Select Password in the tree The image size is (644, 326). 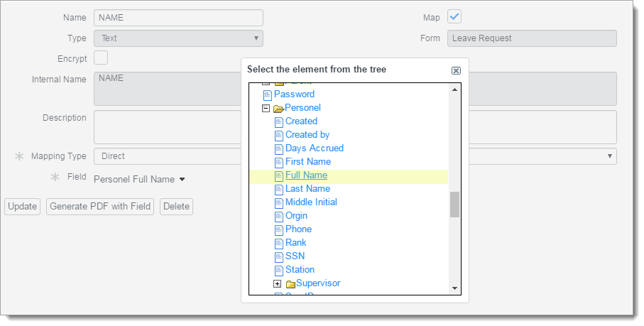[294, 94]
